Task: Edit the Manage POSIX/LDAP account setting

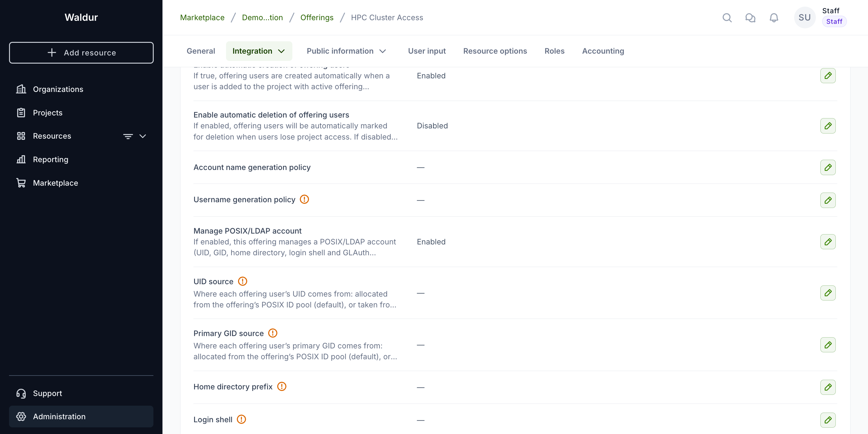Action: point(828,242)
